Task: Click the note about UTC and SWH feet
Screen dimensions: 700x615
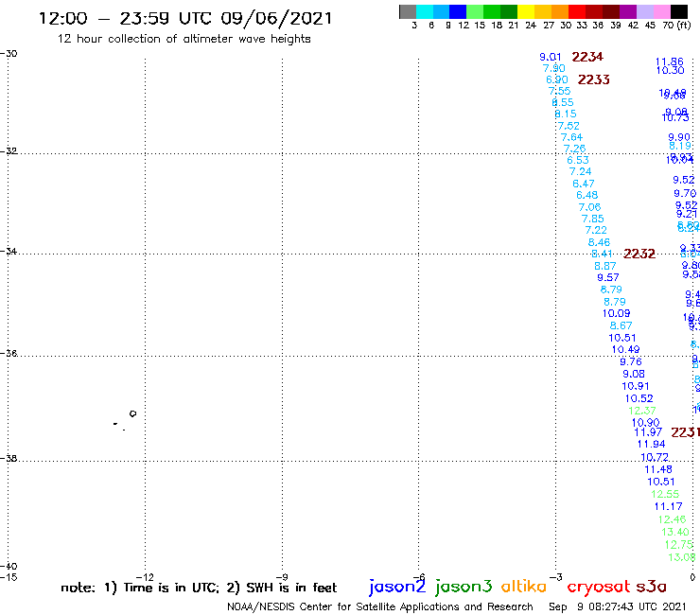Action: (x=199, y=588)
